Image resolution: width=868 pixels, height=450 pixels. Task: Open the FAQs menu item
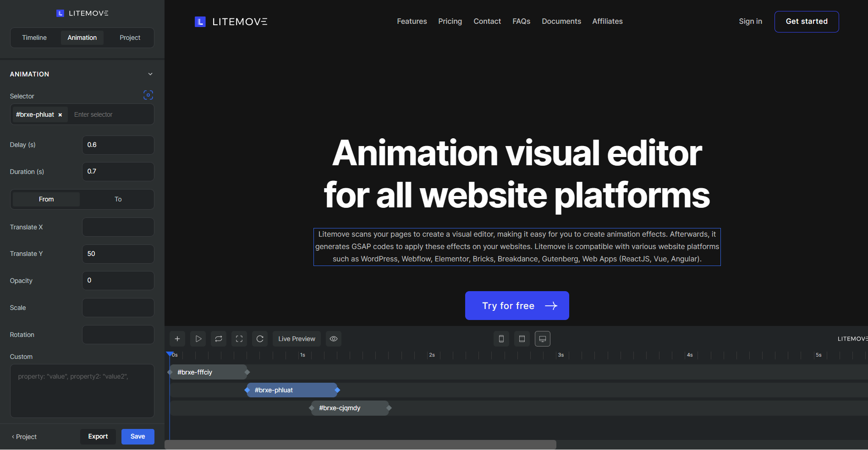[x=521, y=21]
